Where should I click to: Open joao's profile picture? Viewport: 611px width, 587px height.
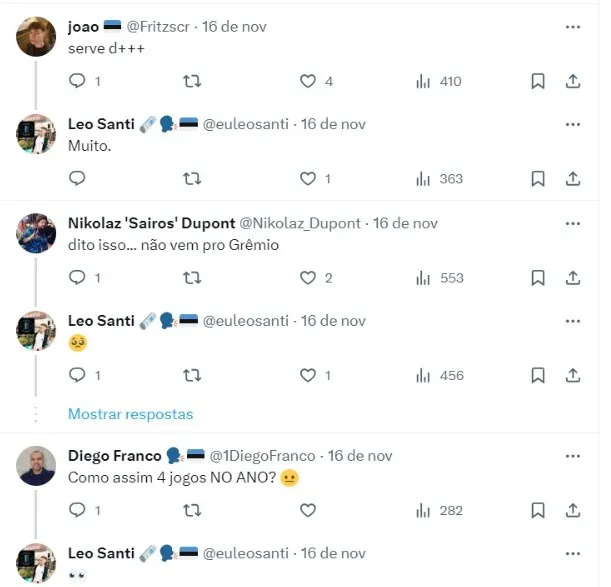click(37, 37)
